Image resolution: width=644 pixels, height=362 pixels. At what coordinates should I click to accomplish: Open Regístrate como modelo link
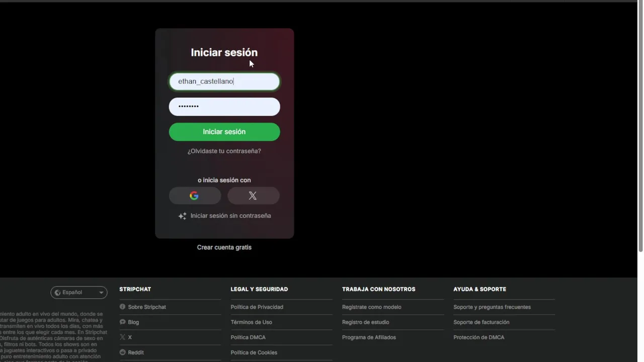(372, 307)
